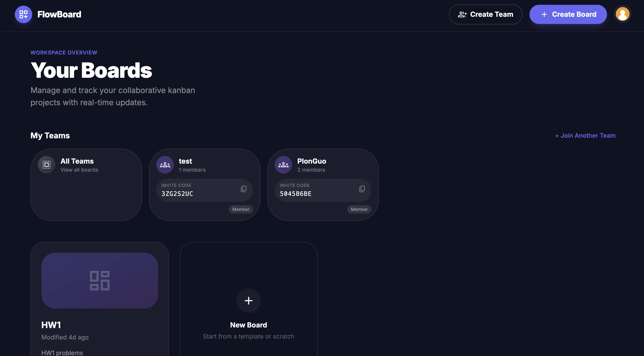Screen dimensions: 644x356
Task: Click the HW1 problems description
Action: (x=62, y=353)
